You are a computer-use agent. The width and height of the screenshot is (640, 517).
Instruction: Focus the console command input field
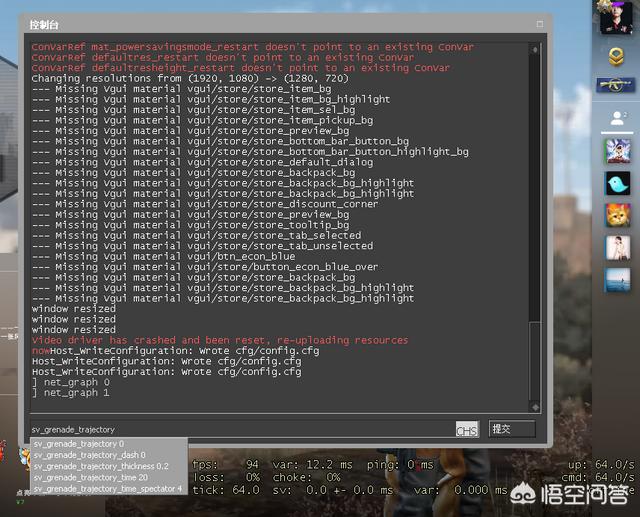click(x=242, y=429)
